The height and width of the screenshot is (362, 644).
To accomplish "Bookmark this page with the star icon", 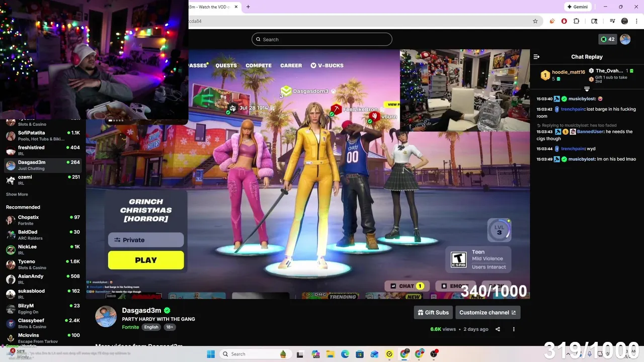I will [x=535, y=21].
